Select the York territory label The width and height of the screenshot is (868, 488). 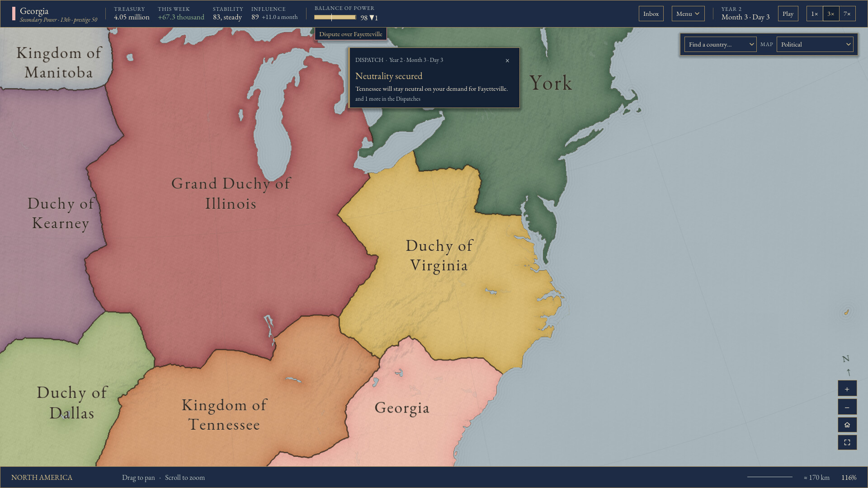coord(551,83)
